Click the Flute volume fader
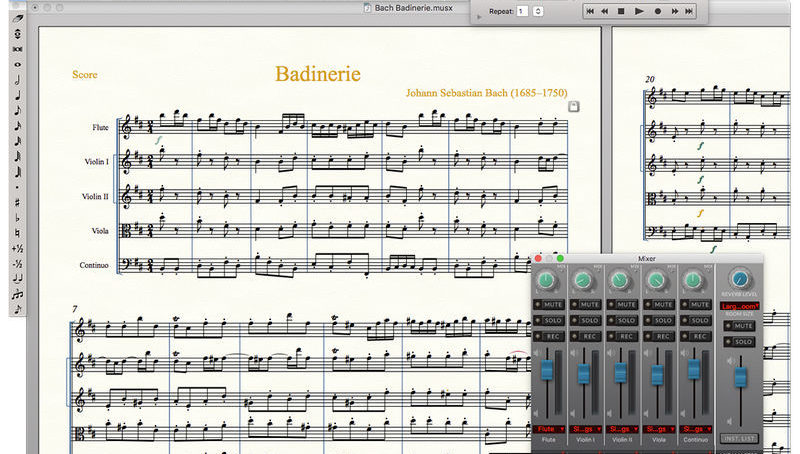The width and height of the screenshot is (800, 454). 546,370
